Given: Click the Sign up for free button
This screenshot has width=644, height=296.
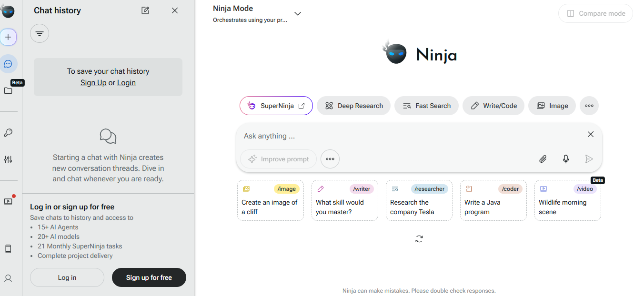Looking at the screenshot, I should coord(149,277).
